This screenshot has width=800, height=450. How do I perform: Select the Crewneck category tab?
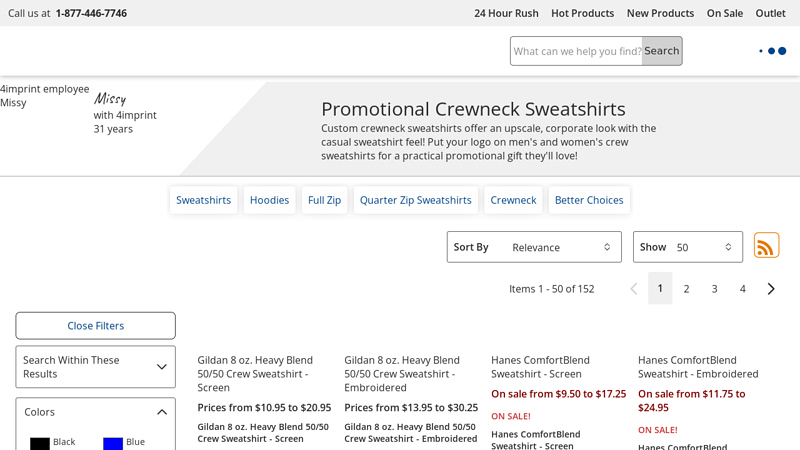coord(513,200)
